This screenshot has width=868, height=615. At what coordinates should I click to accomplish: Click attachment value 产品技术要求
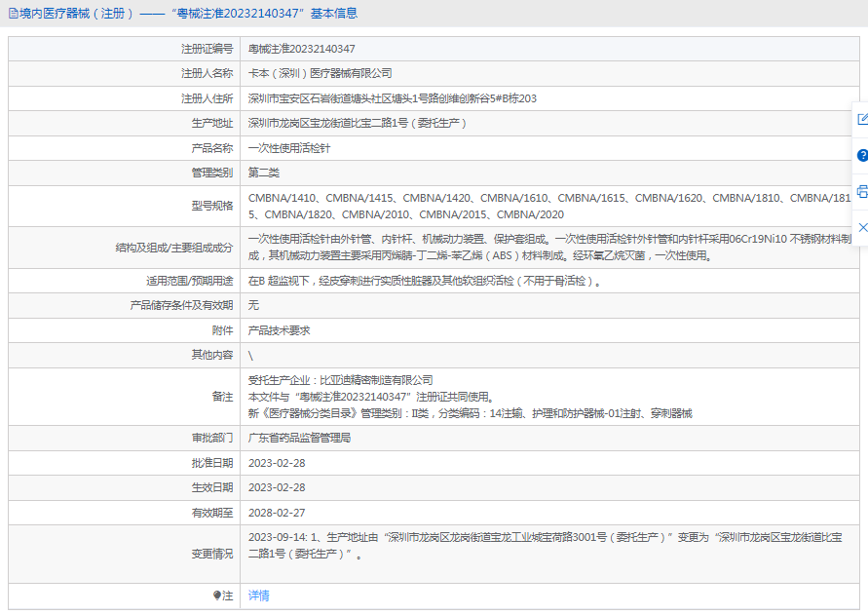tap(279, 330)
